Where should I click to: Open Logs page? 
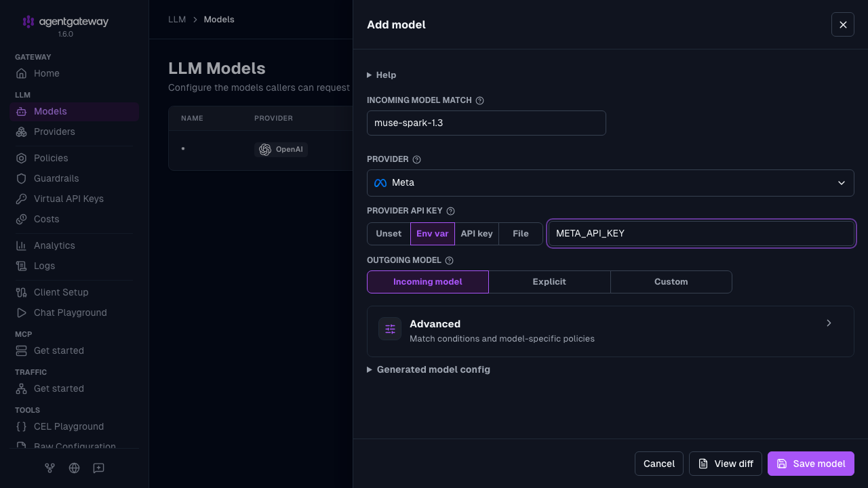[75, 266]
